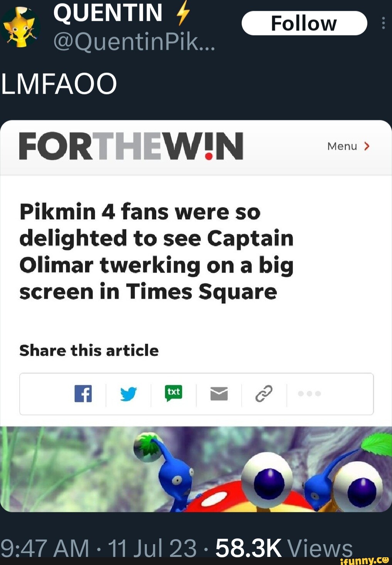This screenshot has height=565, width=392.
Task: Open the QUENTIN display name
Action: tap(108, 12)
